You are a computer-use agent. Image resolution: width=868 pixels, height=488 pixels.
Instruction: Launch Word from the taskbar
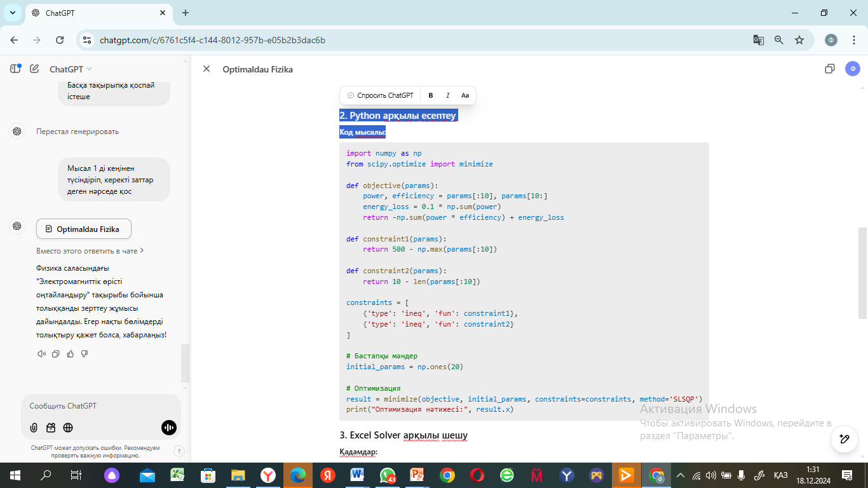coord(357,475)
